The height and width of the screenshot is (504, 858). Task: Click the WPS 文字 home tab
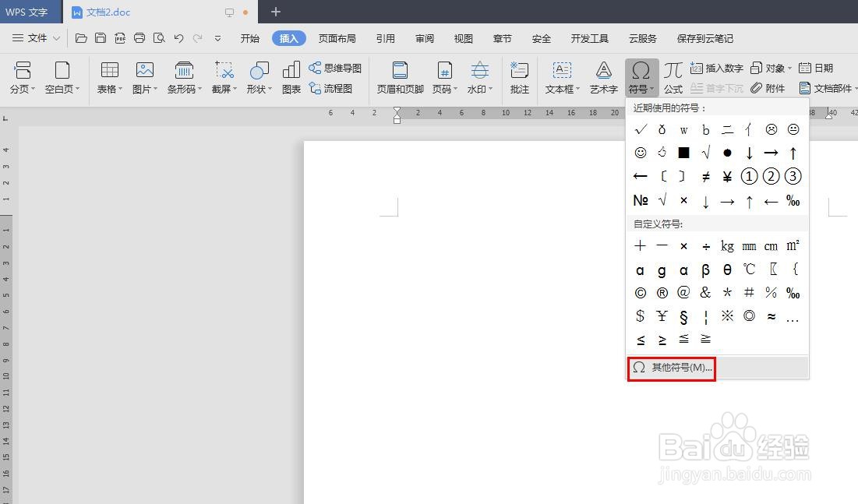point(31,12)
